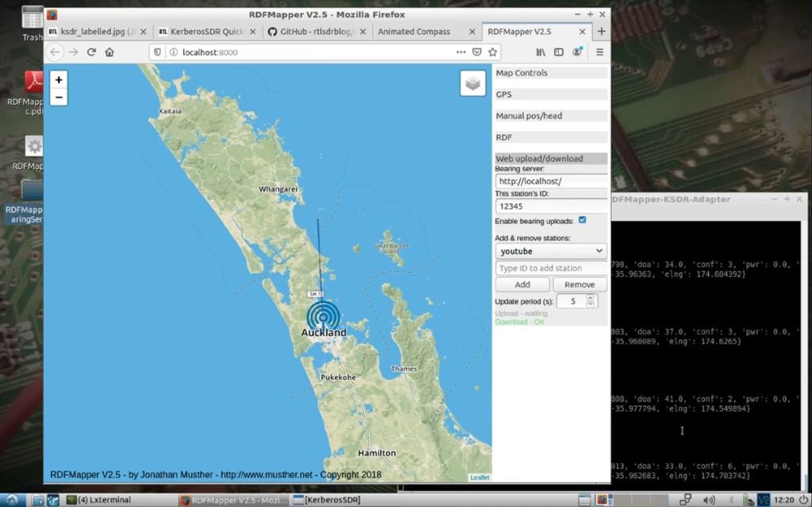The width and height of the screenshot is (812, 507).
Task: Click tracking protection shield icon
Action: coord(158,52)
